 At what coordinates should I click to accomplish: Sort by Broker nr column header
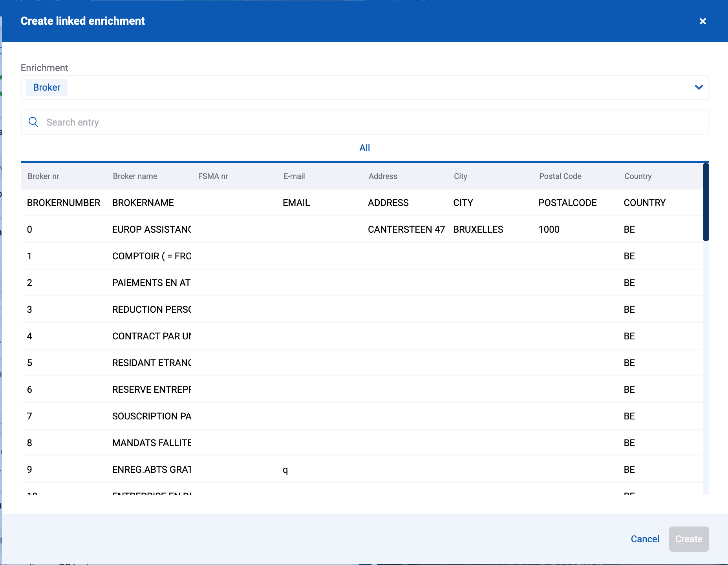(44, 176)
